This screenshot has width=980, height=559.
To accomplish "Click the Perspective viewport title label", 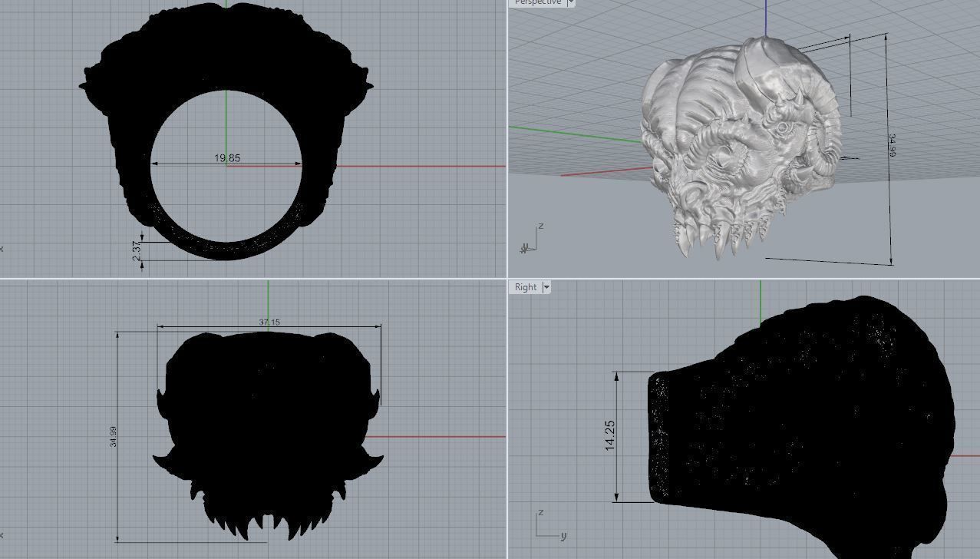I will coord(537,3).
